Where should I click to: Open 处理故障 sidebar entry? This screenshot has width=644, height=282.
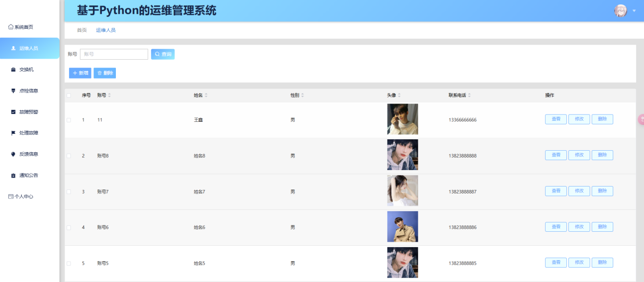pos(30,133)
